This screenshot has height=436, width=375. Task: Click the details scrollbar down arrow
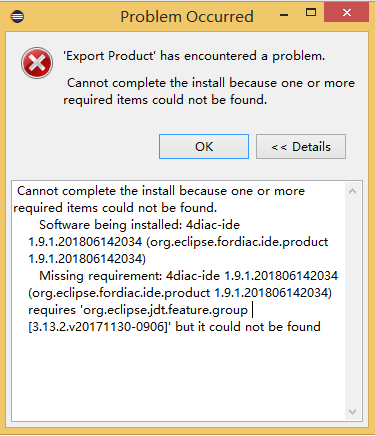pyautogui.click(x=352, y=412)
